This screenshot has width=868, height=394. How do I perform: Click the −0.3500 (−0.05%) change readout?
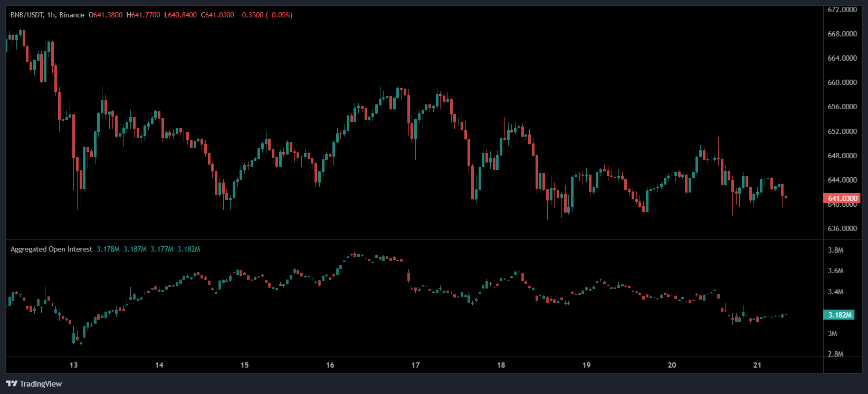point(265,15)
